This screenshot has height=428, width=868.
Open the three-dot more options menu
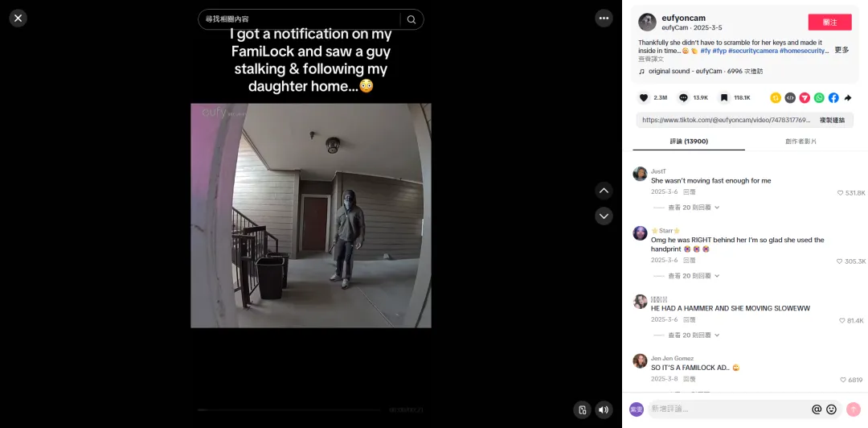coord(604,19)
